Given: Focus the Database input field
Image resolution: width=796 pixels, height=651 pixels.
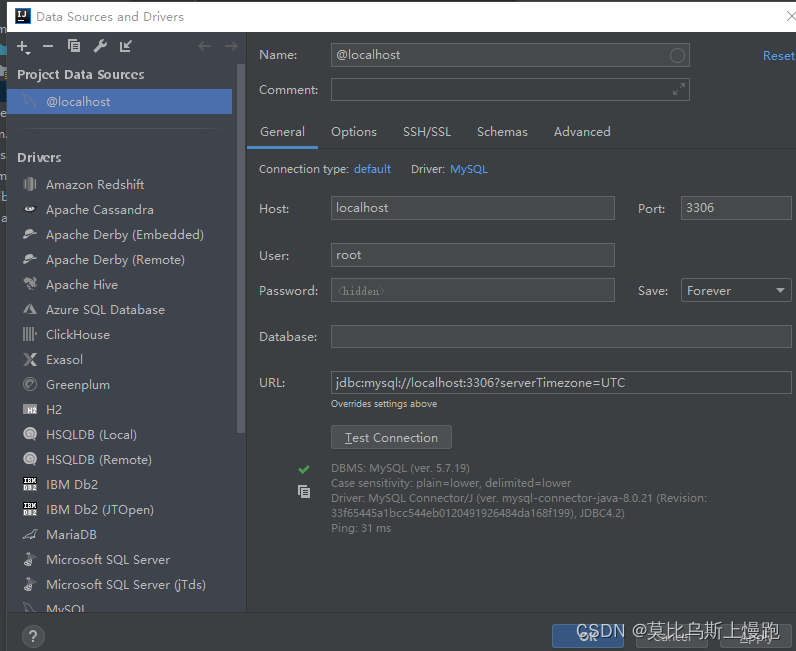Looking at the screenshot, I should (x=561, y=337).
